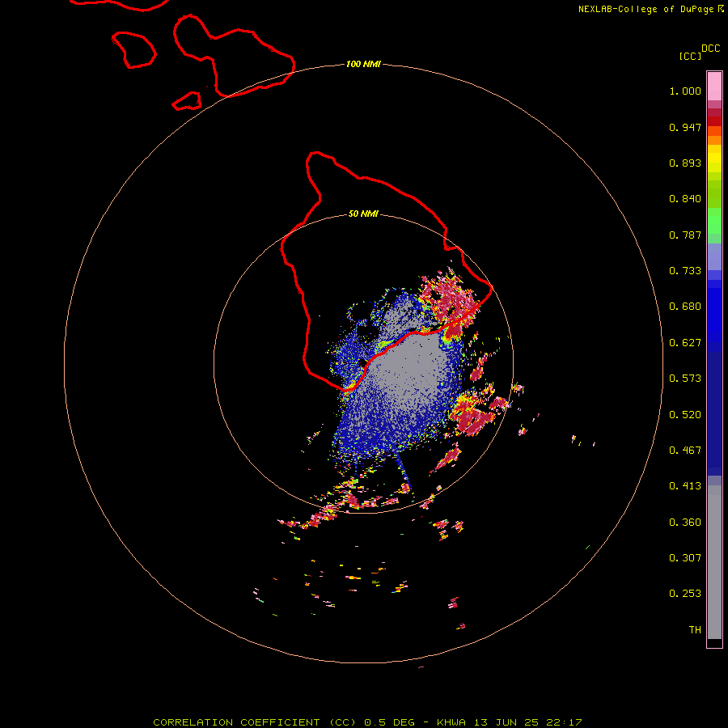The width and height of the screenshot is (728, 728).
Task: Click the pink swatch at top of color bar
Action: 714,87
